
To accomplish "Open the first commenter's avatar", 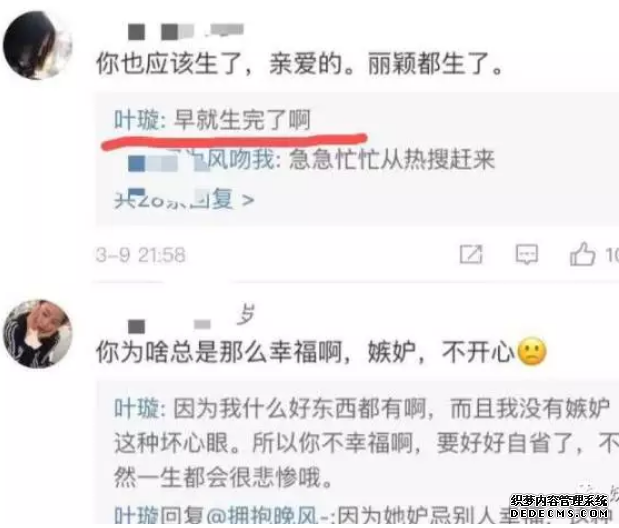I will [38, 45].
